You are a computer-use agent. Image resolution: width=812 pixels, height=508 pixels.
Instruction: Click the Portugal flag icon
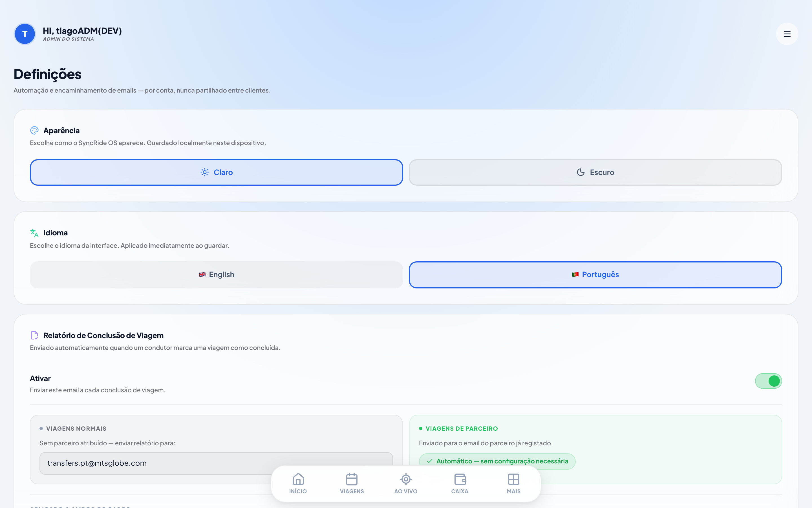point(575,275)
